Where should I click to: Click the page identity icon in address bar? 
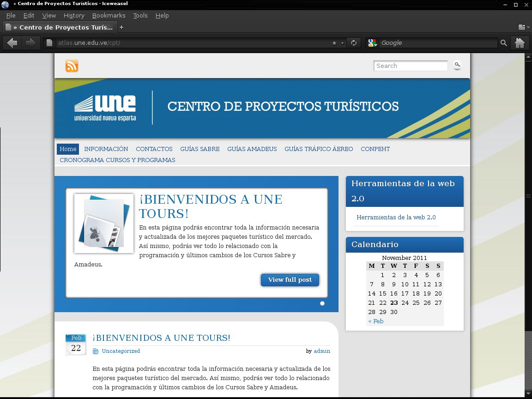click(x=49, y=43)
